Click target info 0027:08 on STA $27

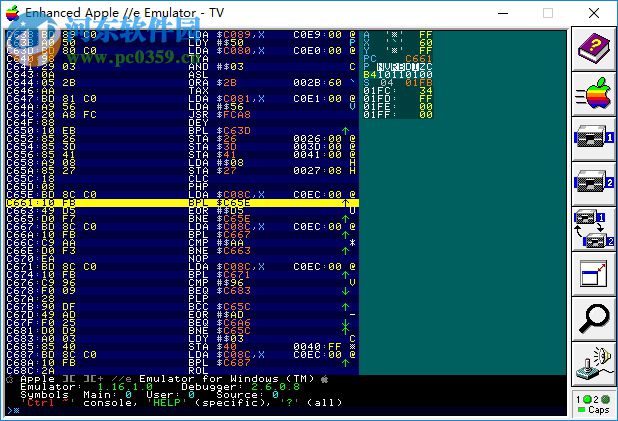pos(317,171)
